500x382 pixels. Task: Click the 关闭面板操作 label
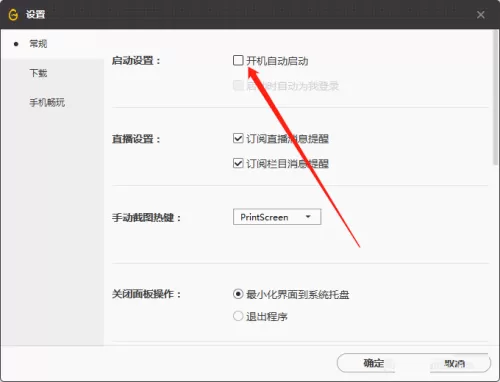click(x=146, y=294)
